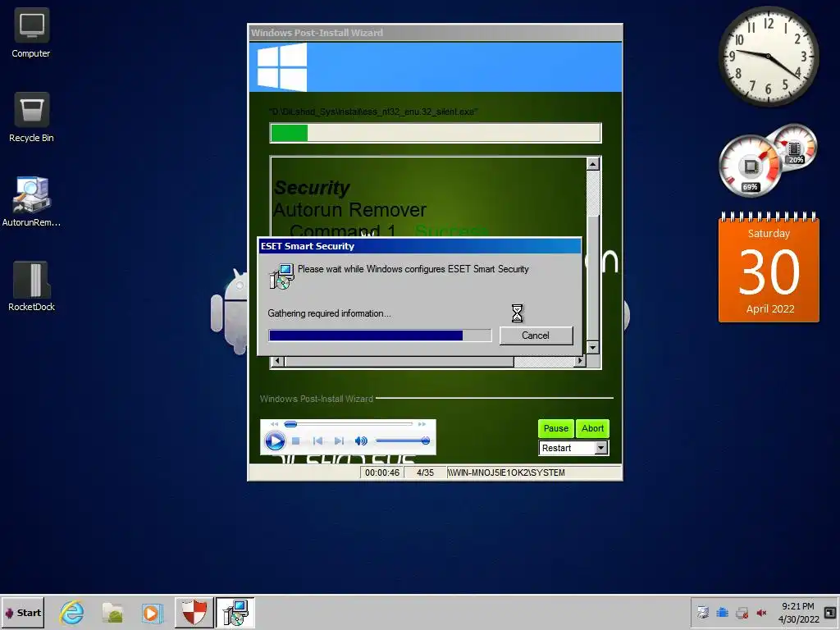The image size is (840, 630).
Task: Pause the Post-Install Wizard
Action: [555, 428]
